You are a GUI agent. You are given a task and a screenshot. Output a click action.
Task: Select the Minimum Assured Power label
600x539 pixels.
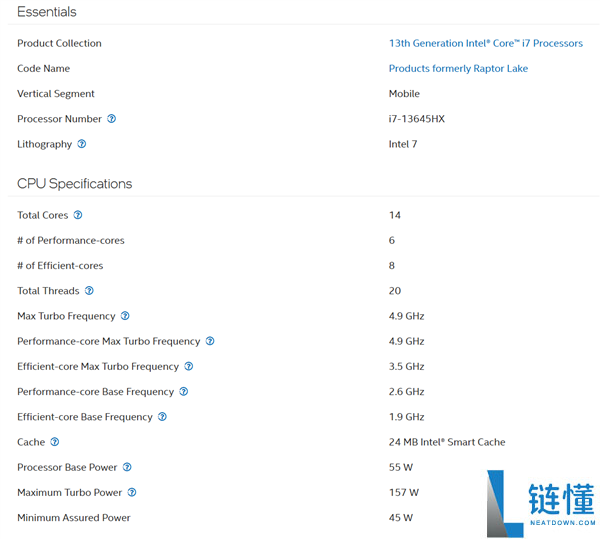(x=74, y=518)
